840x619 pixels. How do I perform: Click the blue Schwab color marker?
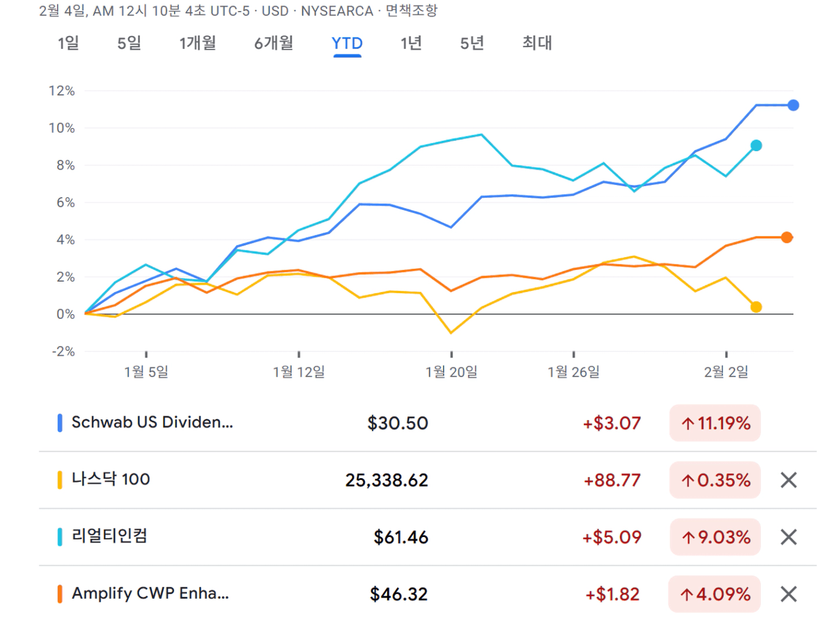click(59, 423)
